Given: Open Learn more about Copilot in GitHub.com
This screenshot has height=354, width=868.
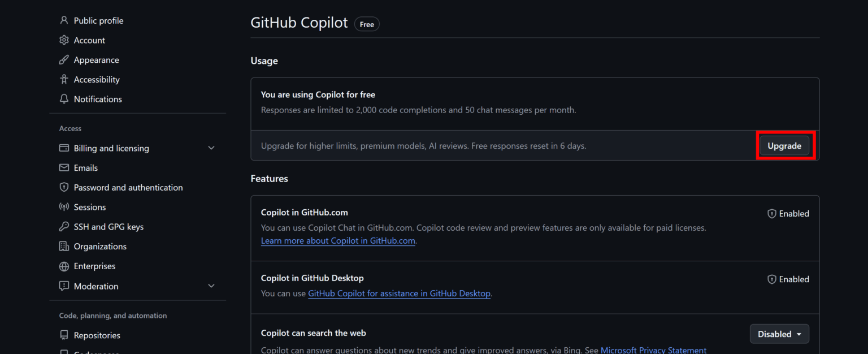Looking at the screenshot, I should coord(338,240).
